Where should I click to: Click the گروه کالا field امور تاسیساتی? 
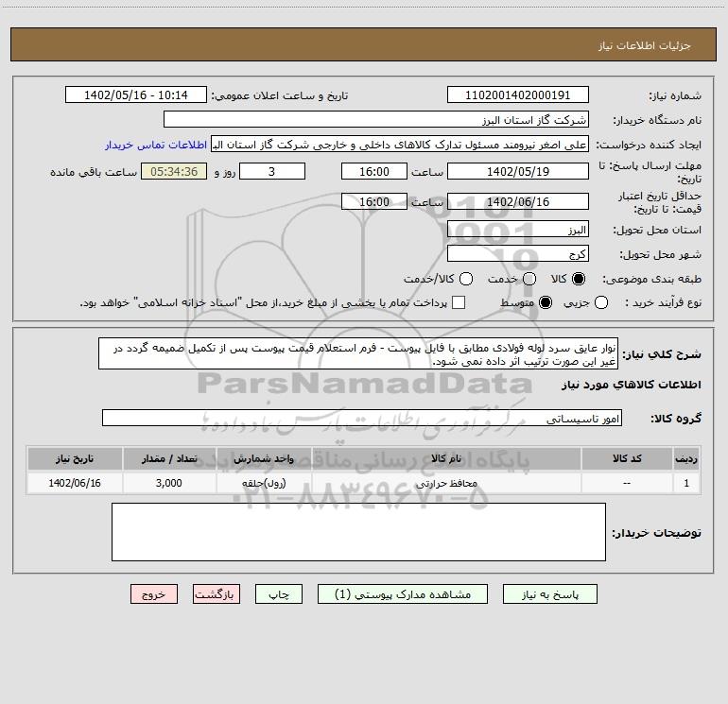pos(362,418)
